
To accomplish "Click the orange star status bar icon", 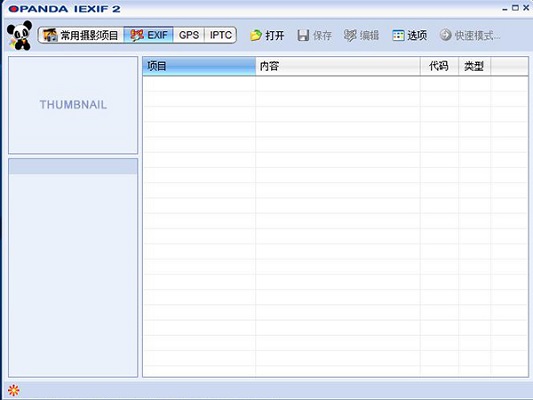I will (x=14, y=390).
